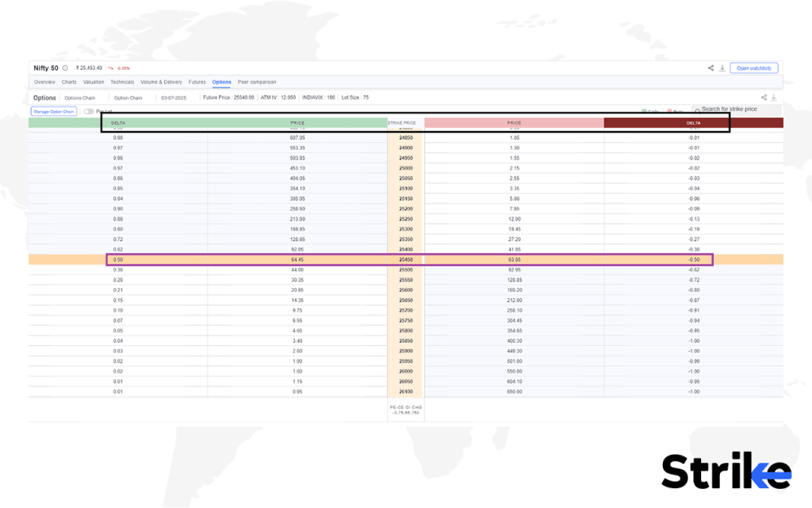The height and width of the screenshot is (508, 812).
Task: Click the green calls DELTA column header
Action: point(118,123)
